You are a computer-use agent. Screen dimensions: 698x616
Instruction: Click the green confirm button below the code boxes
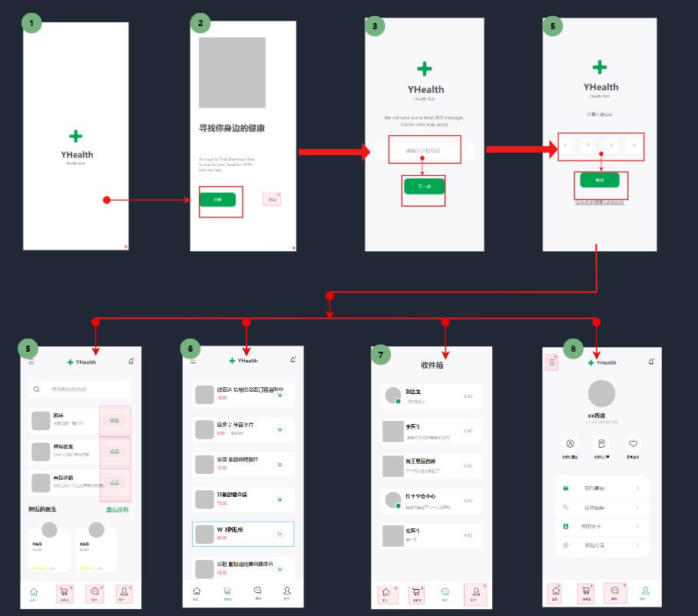[x=600, y=180]
